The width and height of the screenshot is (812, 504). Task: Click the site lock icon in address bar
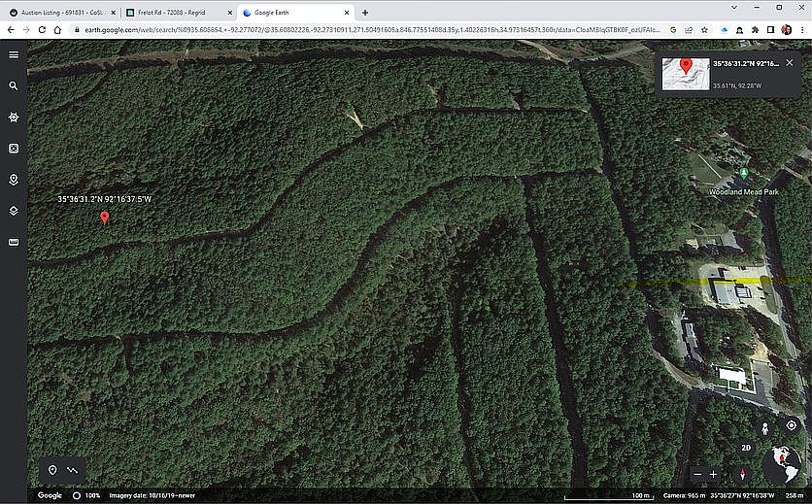[77, 30]
